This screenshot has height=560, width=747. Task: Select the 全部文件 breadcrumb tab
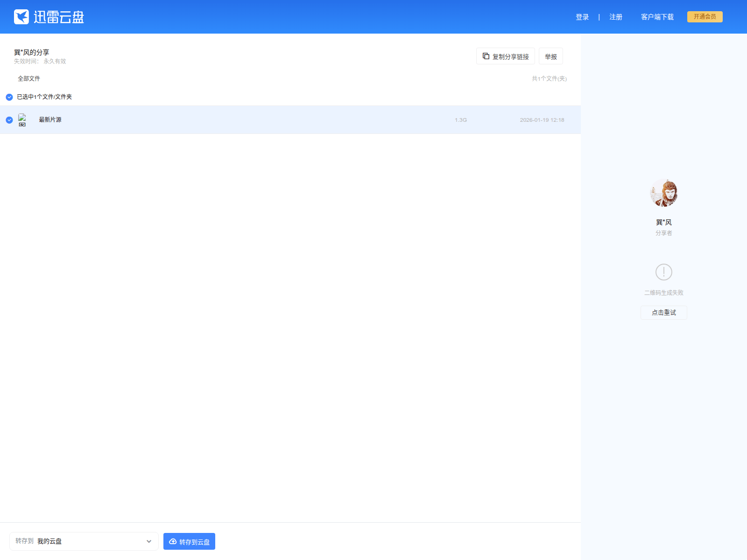29,78
